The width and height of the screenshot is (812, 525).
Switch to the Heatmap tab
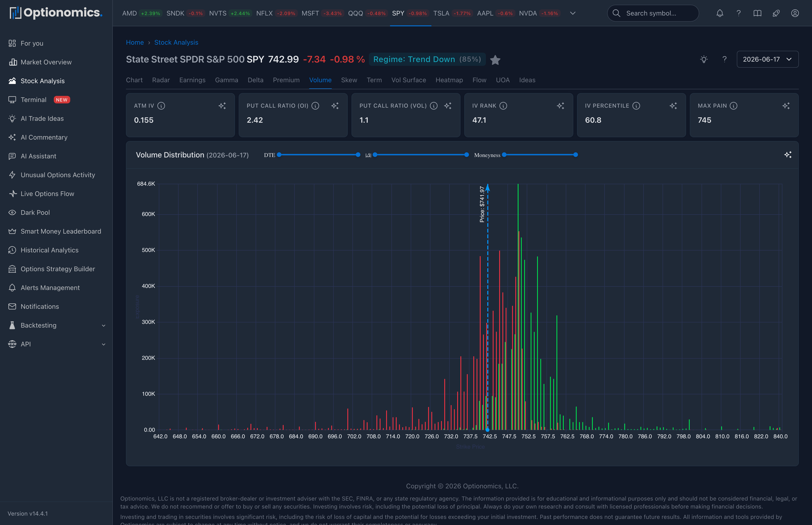click(x=449, y=80)
